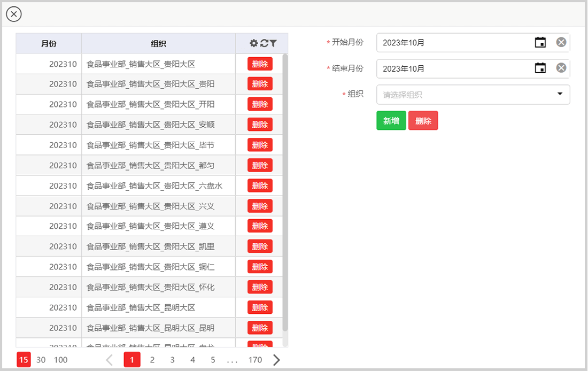Viewport: 588px width, 371px height.
Task: Open calendar picker for 结束月份
Action: click(540, 68)
